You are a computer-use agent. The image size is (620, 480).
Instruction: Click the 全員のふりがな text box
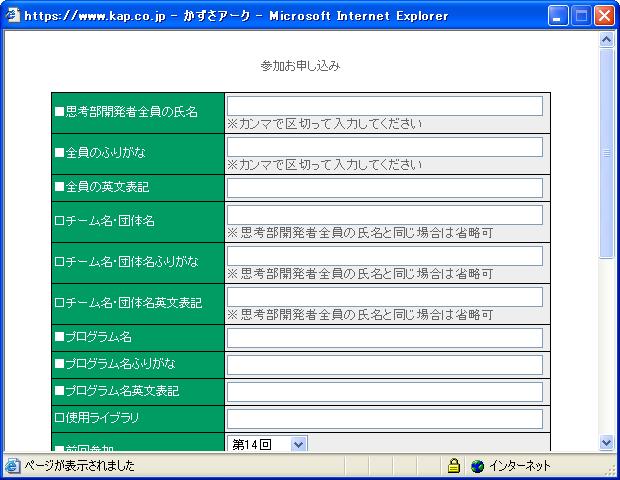point(385,147)
